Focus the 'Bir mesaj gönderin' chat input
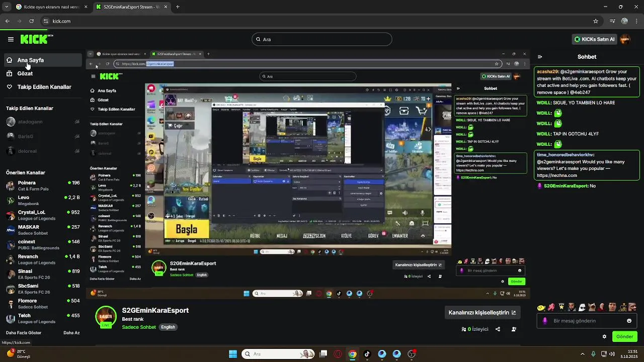This screenshot has width=644, height=362. point(587,321)
